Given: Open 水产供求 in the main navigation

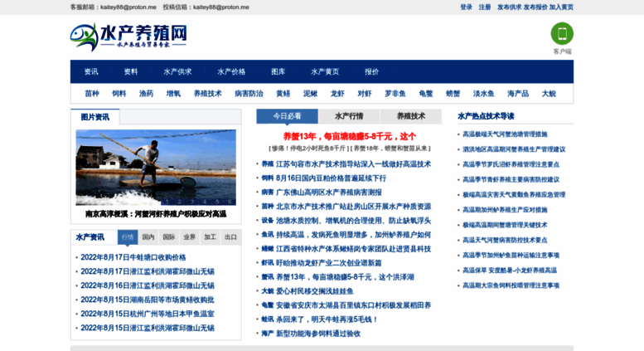Looking at the screenshot, I should coord(177,71).
